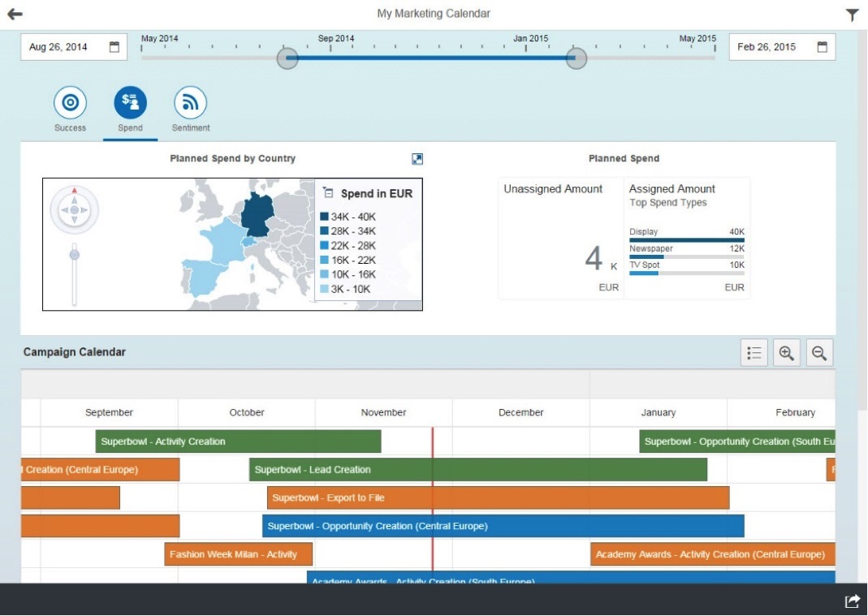Expand Planned Spend by Country map
The height and width of the screenshot is (616, 868).
pos(417,159)
